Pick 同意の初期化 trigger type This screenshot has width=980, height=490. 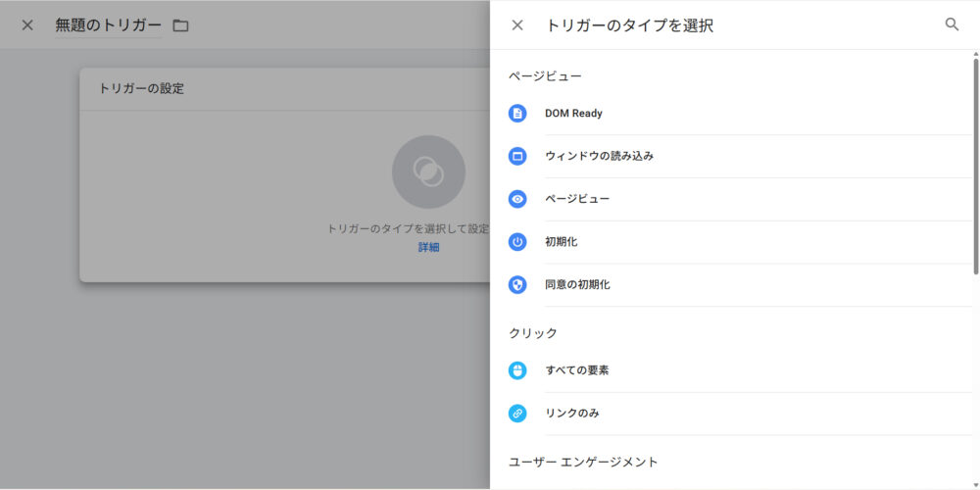(x=577, y=285)
